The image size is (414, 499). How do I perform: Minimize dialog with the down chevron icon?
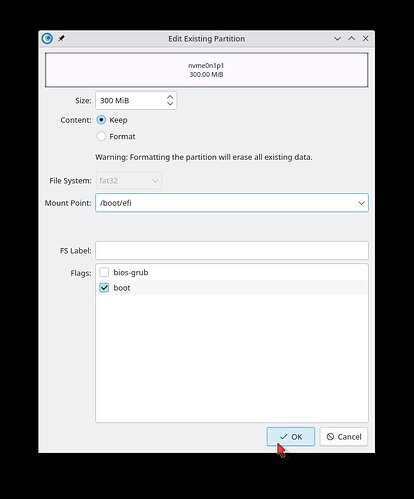pyautogui.click(x=337, y=39)
